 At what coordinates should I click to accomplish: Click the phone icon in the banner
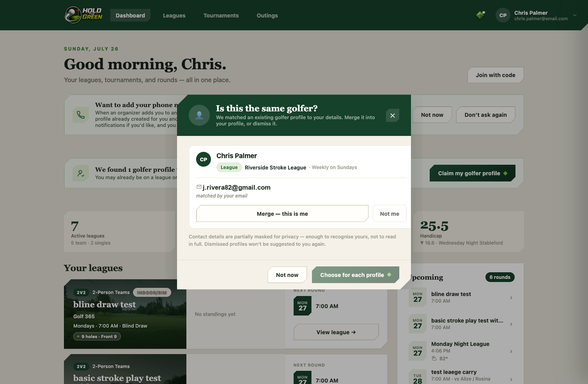[81, 115]
